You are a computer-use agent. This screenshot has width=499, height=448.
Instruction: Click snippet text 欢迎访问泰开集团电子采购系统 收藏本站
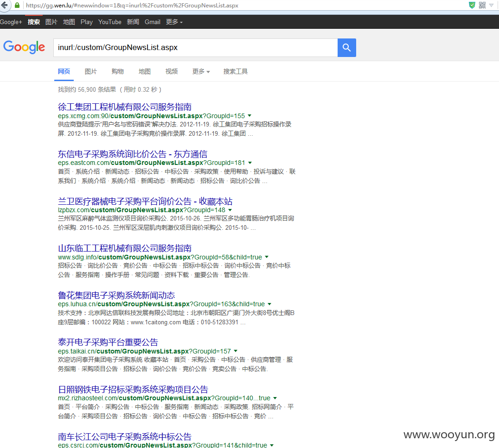(113, 360)
